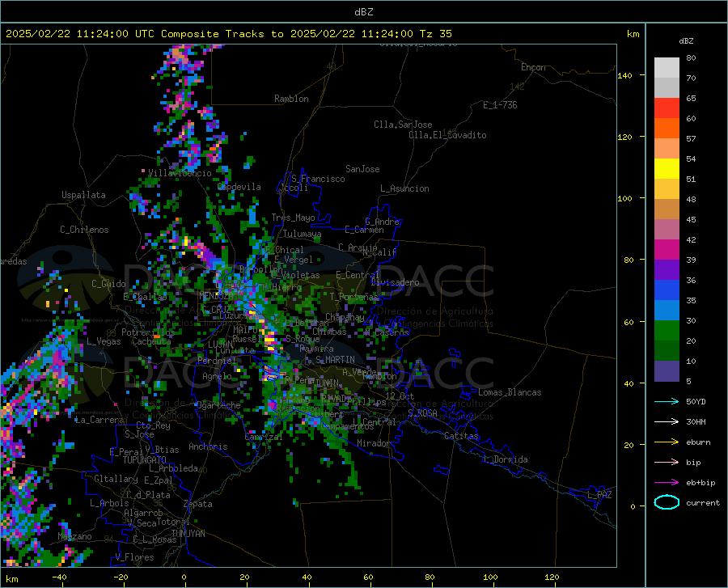Choose the bright yellow swatch between 54 and 51
The height and width of the screenshot is (588, 728).
point(667,169)
